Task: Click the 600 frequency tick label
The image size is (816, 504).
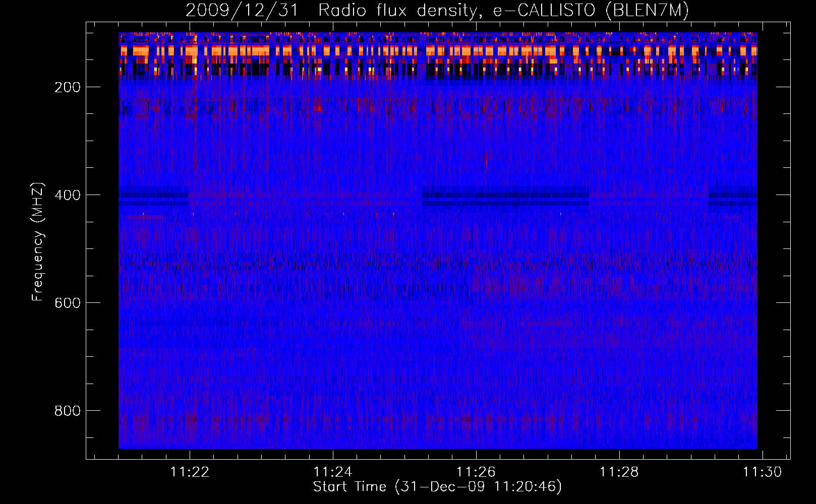Action: 68,303
